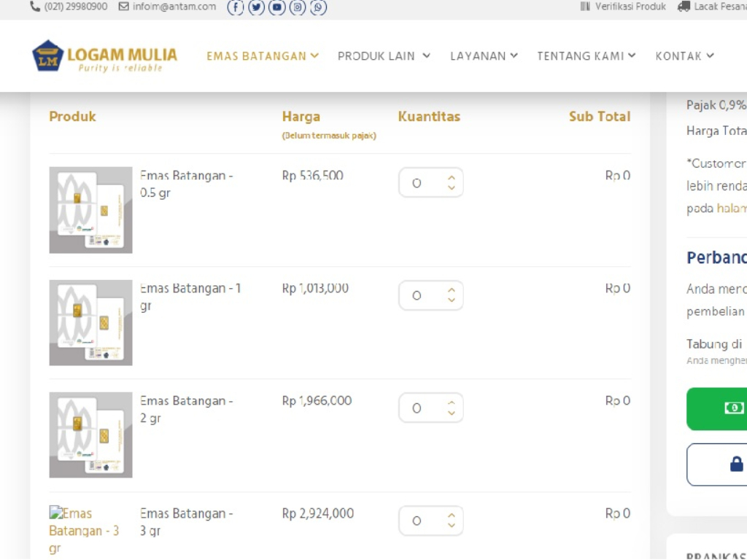Open the WhatsApp social icon
This screenshot has height=560, width=747.
click(x=318, y=7)
